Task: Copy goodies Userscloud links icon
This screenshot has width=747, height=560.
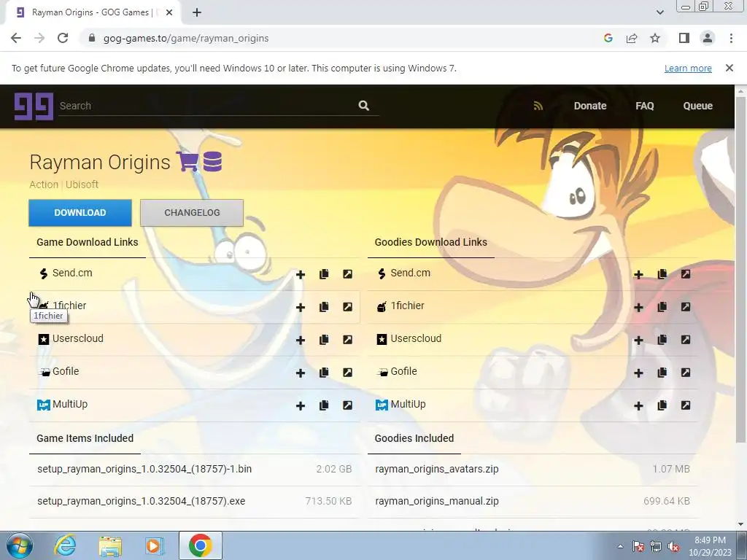Action: (662, 340)
